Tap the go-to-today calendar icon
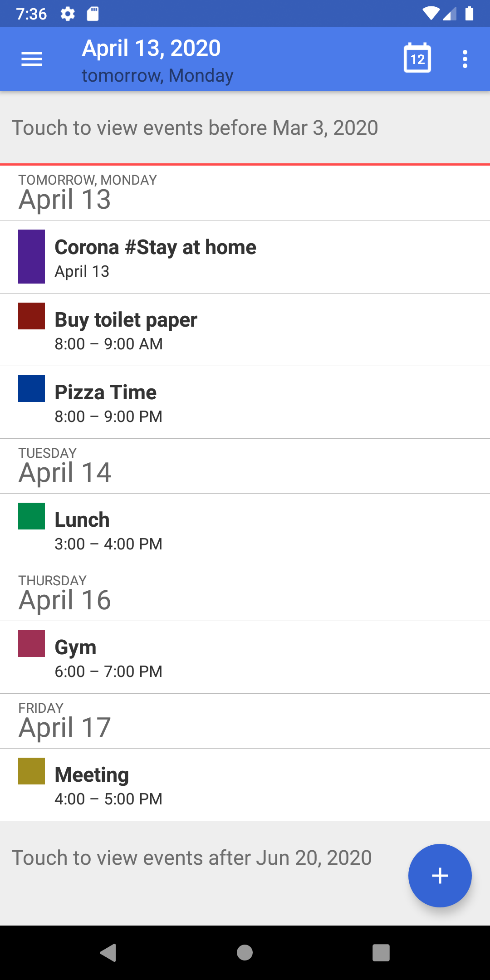Screen dimensions: 490x980 (x=417, y=59)
